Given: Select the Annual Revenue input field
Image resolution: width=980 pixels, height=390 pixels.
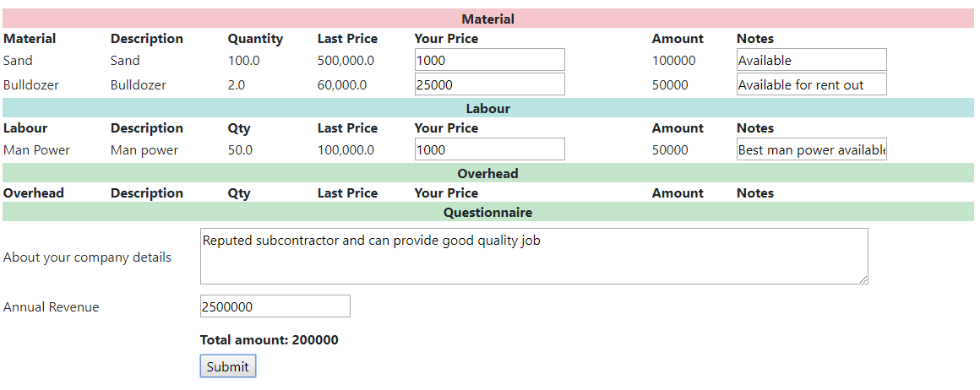Looking at the screenshot, I should [275, 306].
